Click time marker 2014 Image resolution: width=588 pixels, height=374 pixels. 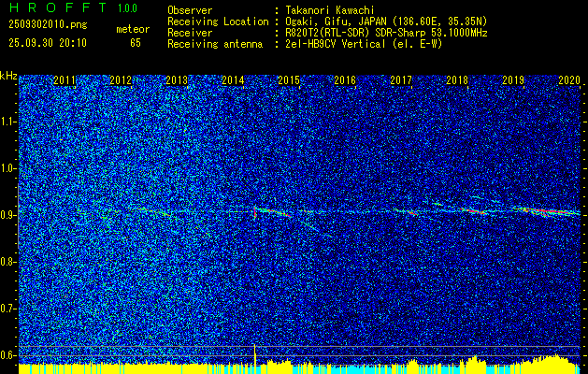pyautogui.click(x=233, y=79)
